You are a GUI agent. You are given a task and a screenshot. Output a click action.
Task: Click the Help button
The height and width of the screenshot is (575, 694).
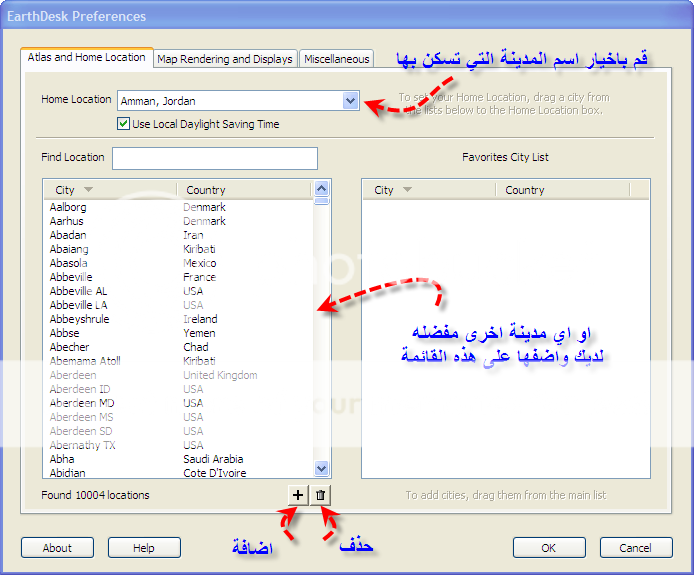[x=144, y=548]
